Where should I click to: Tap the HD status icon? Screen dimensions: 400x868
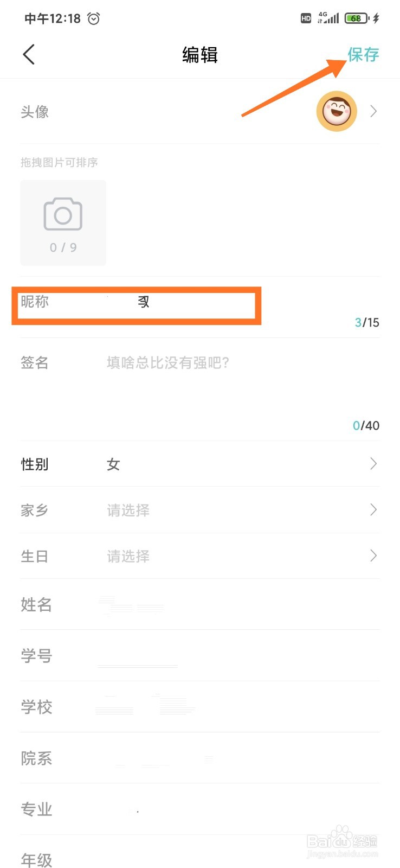306,18
